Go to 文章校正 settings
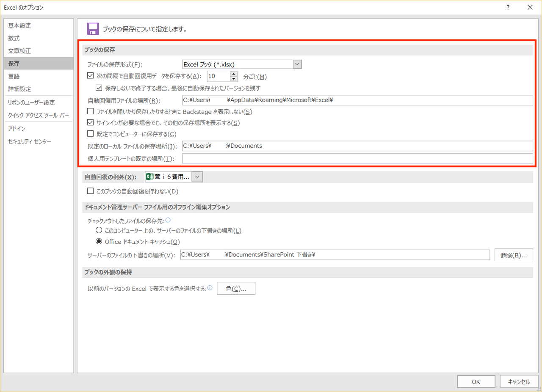The width and height of the screenshot is (542, 392). (x=39, y=51)
